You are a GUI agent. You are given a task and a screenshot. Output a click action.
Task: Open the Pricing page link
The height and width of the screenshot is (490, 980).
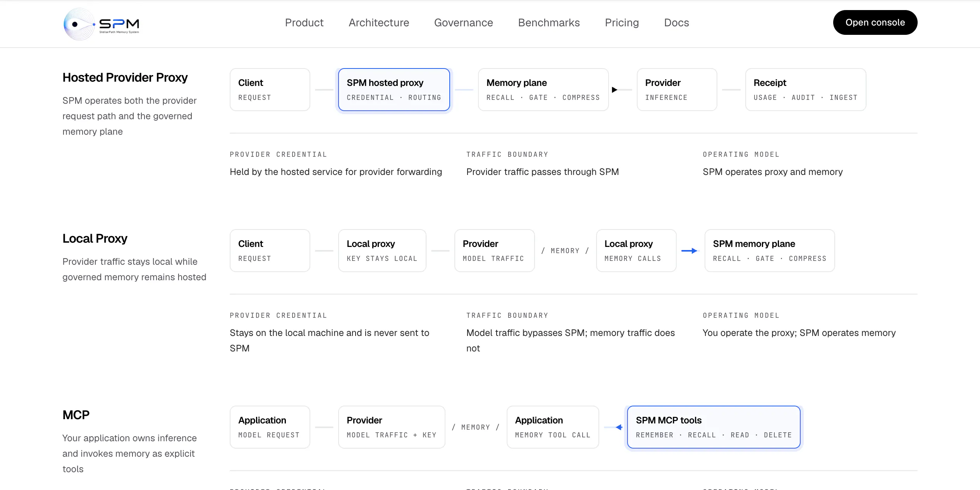coord(622,22)
